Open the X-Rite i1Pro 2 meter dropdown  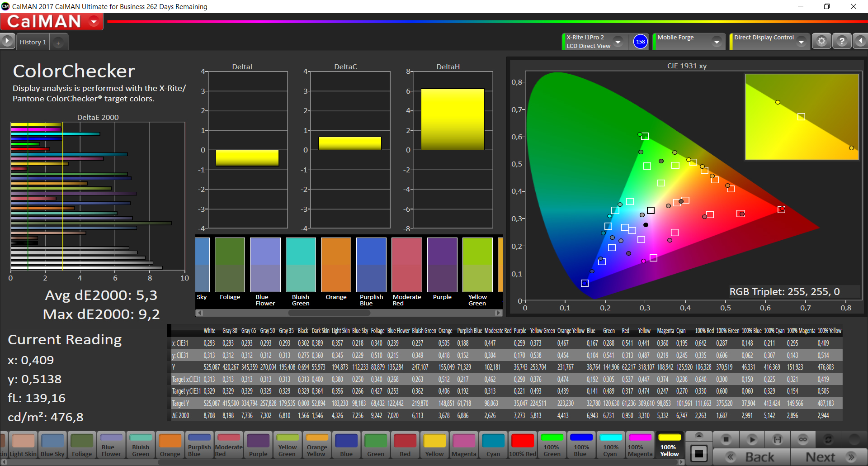(618, 42)
